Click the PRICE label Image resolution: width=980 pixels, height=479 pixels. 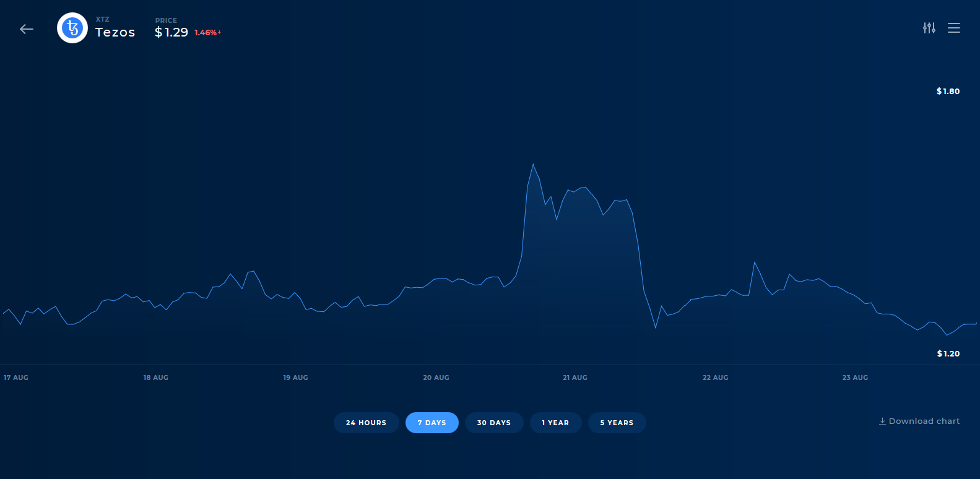click(x=166, y=20)
